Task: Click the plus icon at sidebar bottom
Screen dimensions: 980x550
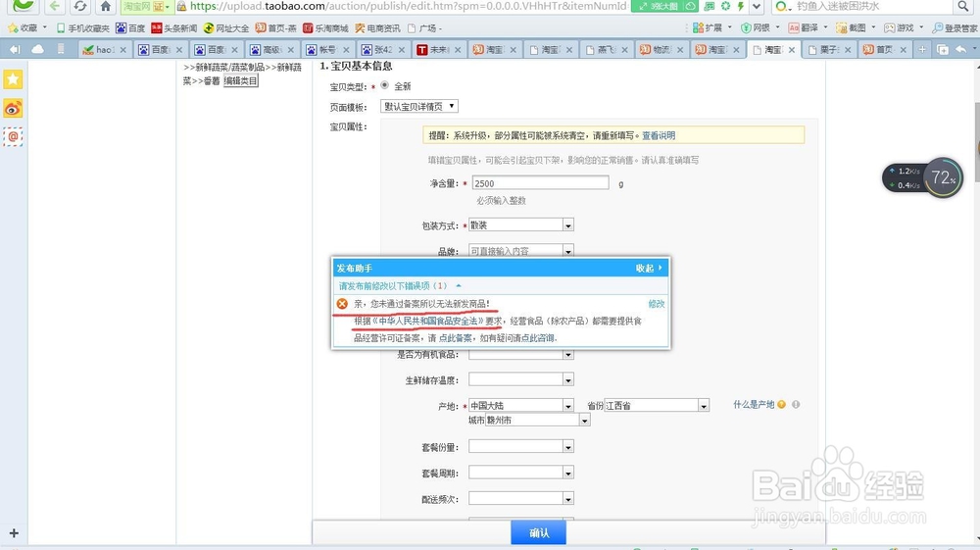Action: 14,533
